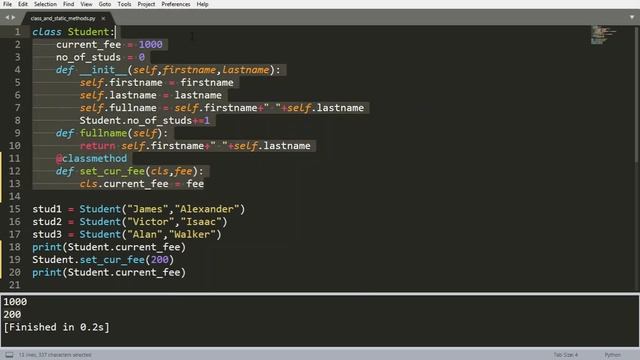Click the previous tab arrow icon
640x360 pixels.
coord(7,18)
